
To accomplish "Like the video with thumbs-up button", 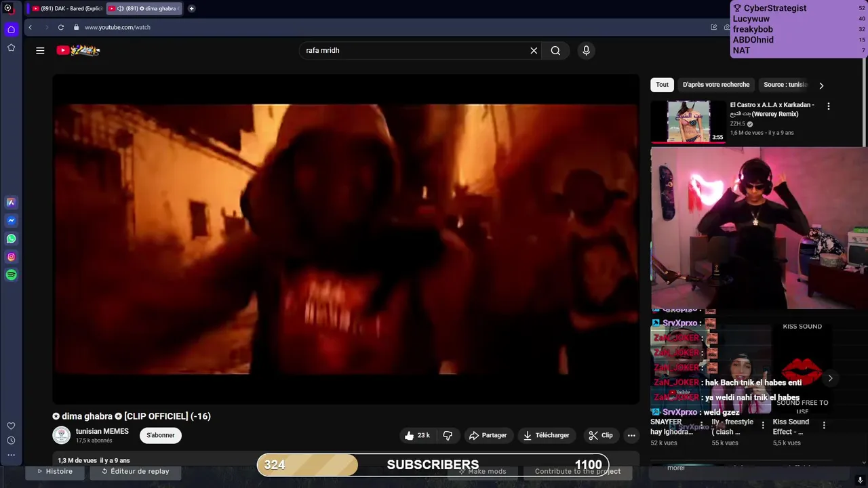I will point(417,435).
